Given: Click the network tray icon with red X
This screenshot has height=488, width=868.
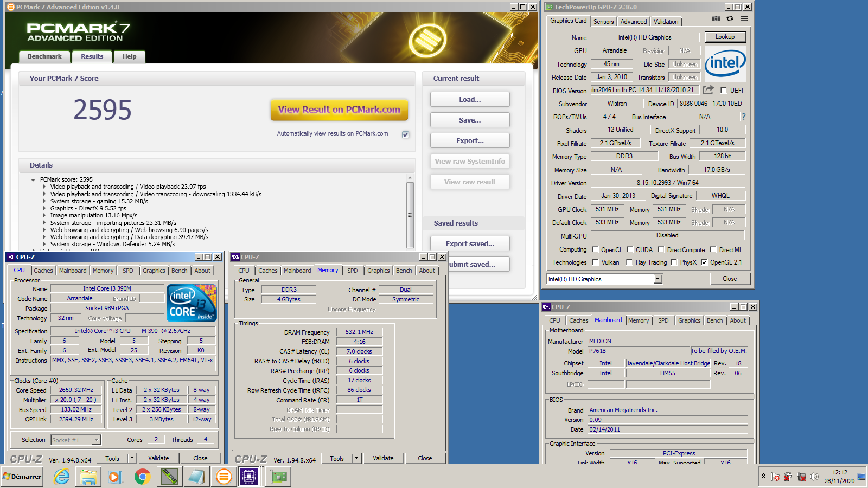Looking at the screenshot, I should pyautogui.click(x=801, y=477).
